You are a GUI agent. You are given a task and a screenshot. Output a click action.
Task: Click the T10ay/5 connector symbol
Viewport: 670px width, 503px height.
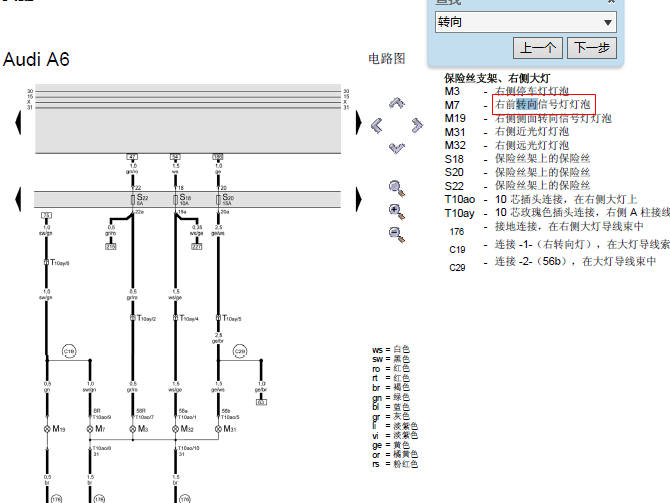tap(218, 318)
